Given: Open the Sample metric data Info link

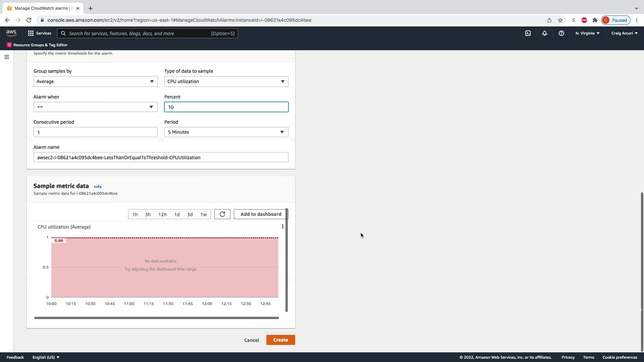Looking at the screenshot, I should [x=98, y=187].
